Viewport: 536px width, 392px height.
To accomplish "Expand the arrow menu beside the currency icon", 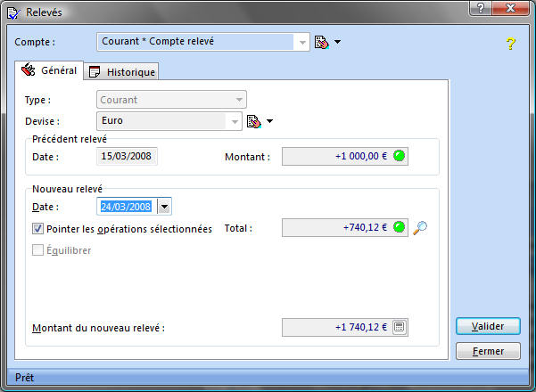I will (269, 121).
